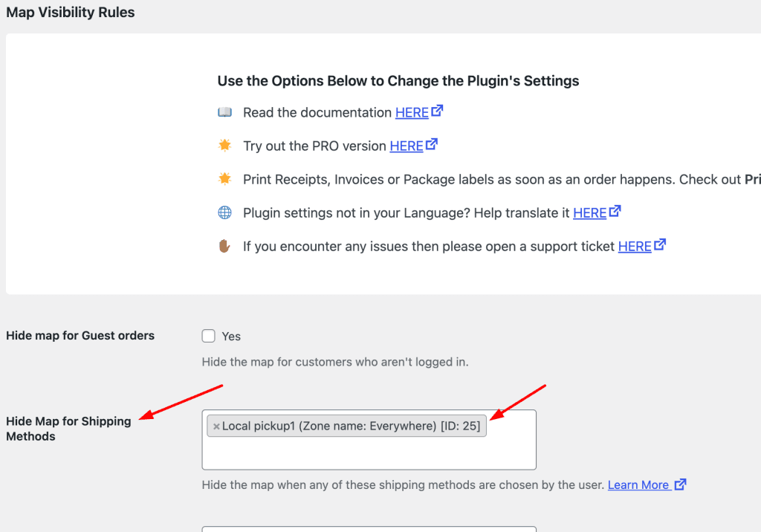Screen dimensions: 761x532
Task: Click the open book documentation icon
Action: coord(224,112)
